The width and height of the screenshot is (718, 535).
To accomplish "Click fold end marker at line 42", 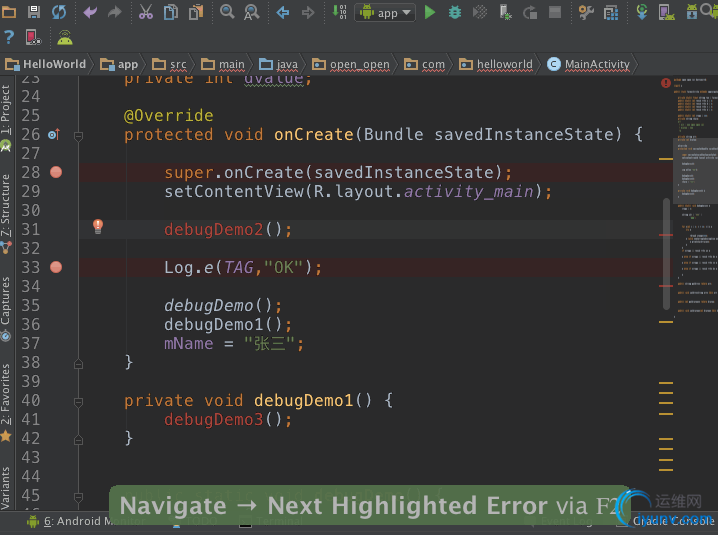I will (x=78, y=440).
